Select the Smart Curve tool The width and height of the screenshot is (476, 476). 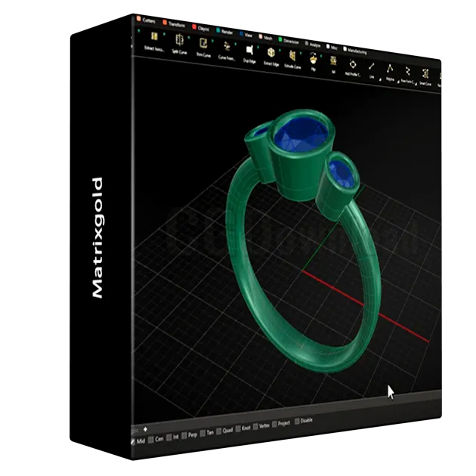[x=425, y=77]
